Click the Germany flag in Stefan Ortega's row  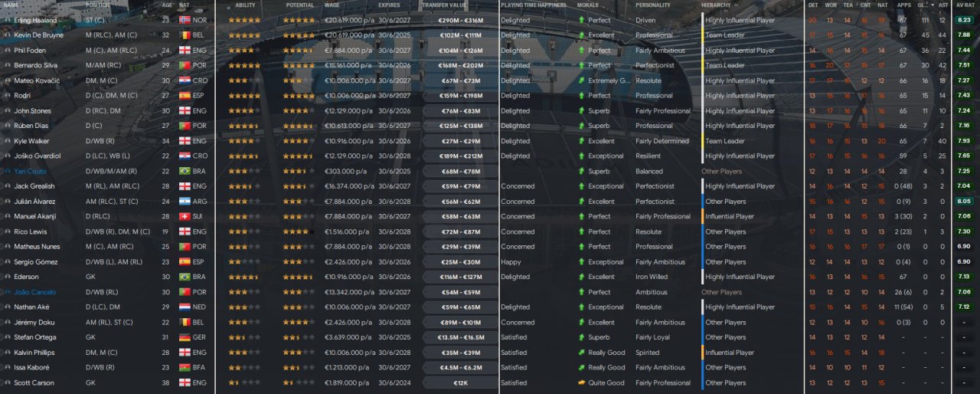coord(185,337)
